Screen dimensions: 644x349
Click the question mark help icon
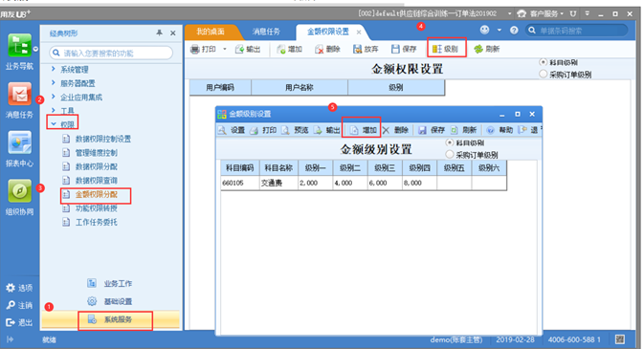514,30
